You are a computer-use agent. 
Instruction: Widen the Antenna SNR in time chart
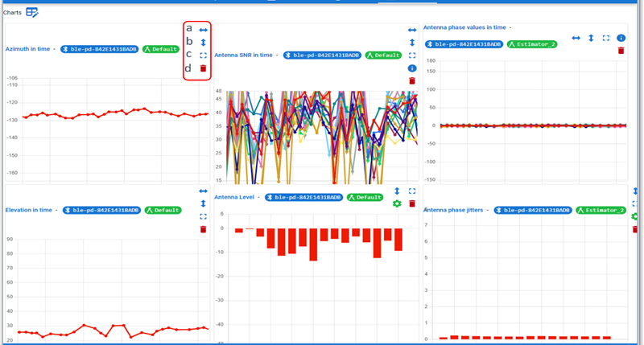(412, 30)
